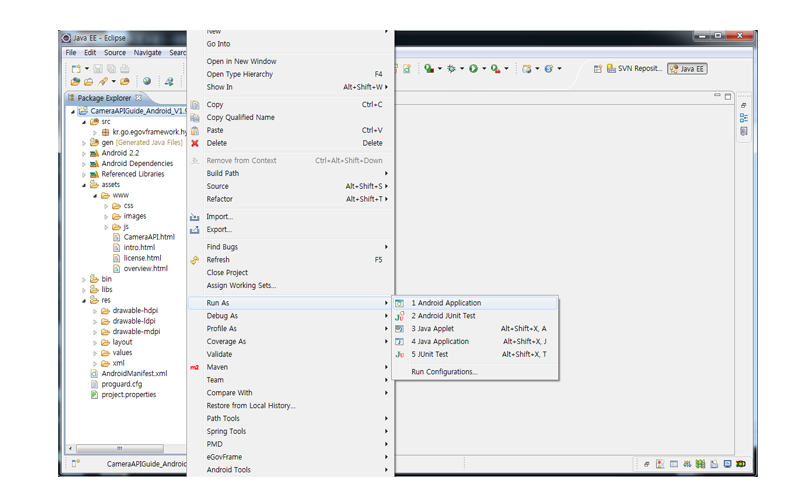Click the red X Delete icon in menu
This screenshot has height=500, width=800.
pos(195,143)
